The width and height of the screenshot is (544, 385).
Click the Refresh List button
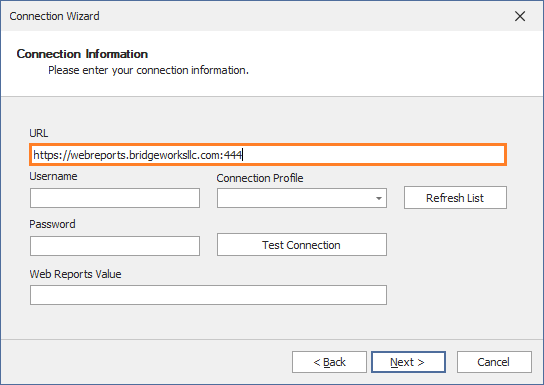pos(455,198)
